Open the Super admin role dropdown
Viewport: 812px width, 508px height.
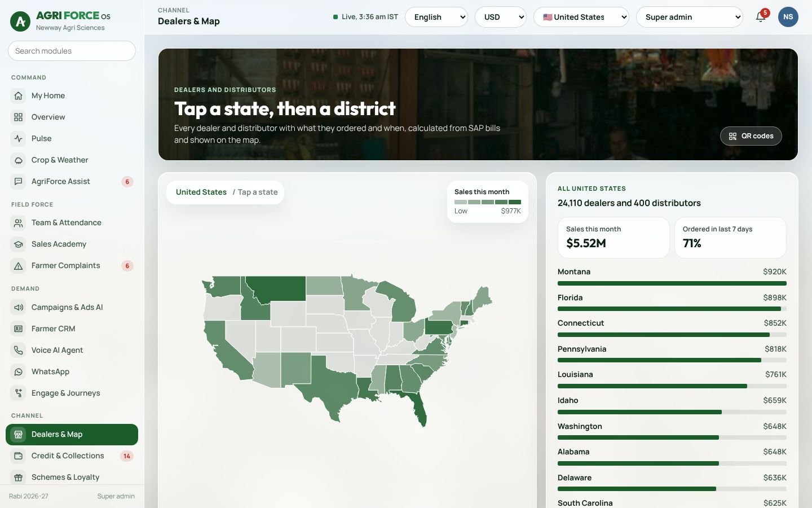pos(690,17)
